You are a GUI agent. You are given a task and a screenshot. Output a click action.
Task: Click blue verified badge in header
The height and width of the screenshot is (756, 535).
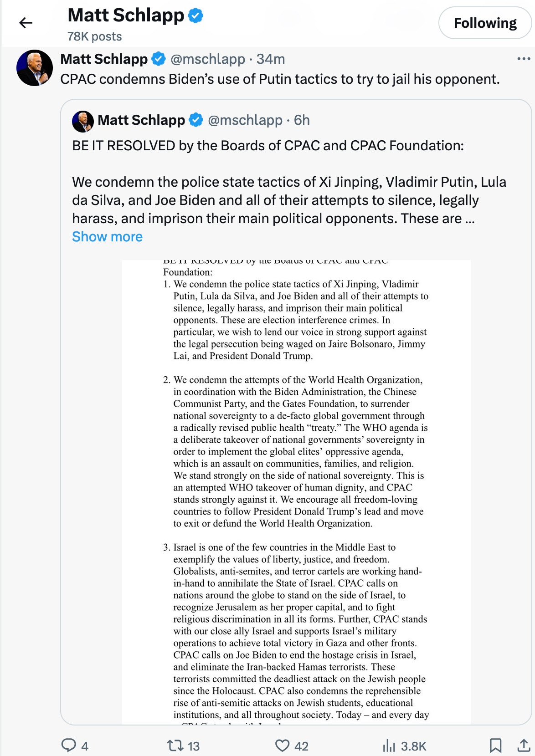point(196,15)
